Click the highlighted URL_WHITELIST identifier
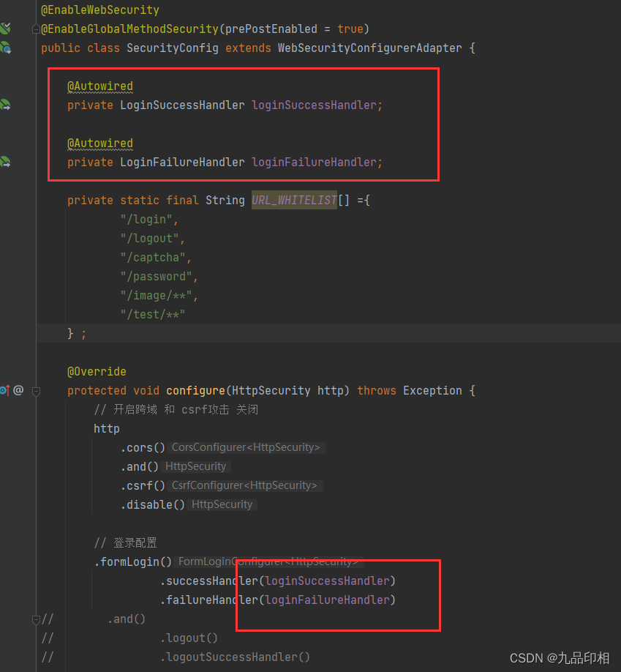Image resolution: width=621 pixels, height=672 pixels. coord(294,200)
